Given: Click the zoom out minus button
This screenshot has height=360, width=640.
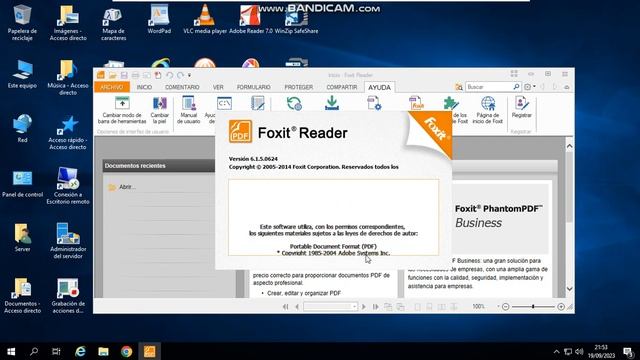Looking at the screenshot, I should click(505, 307).
